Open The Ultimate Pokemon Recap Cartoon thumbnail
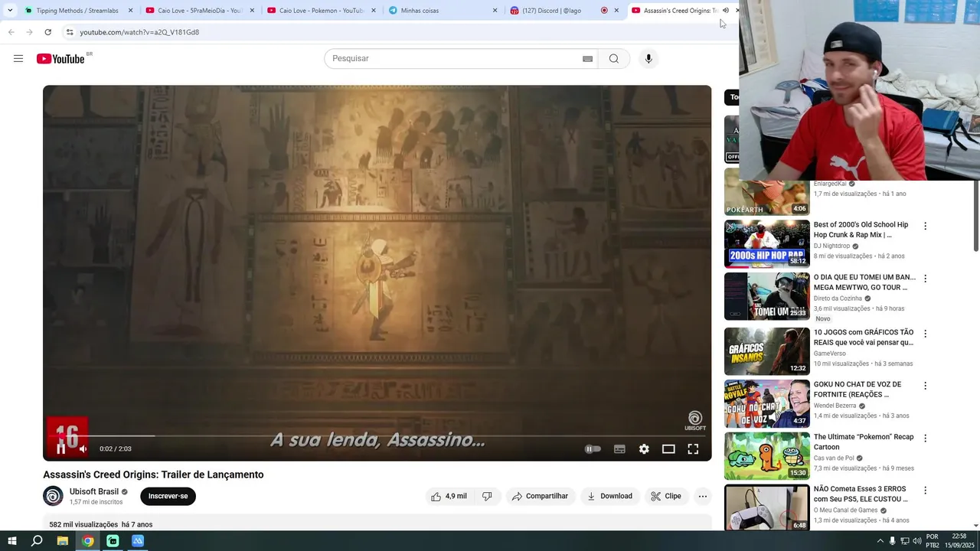Screen dimensions: 980x551 pos(766,456)
